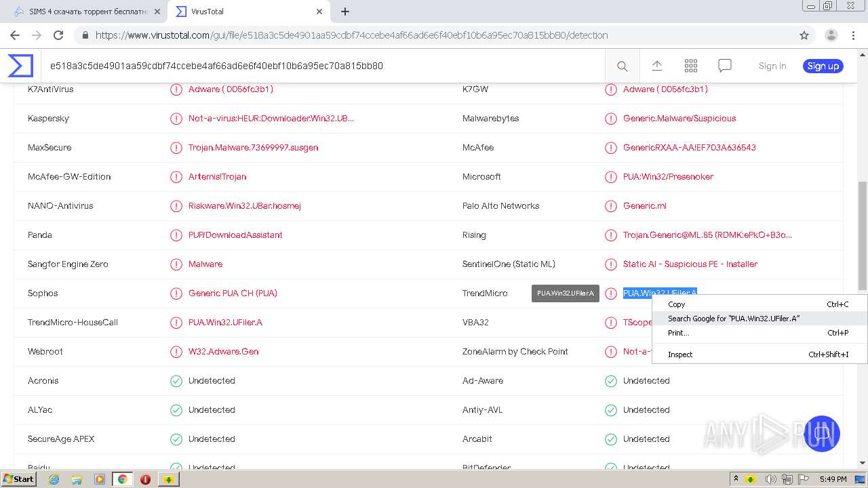Click the Sign in link

[772, 66]
